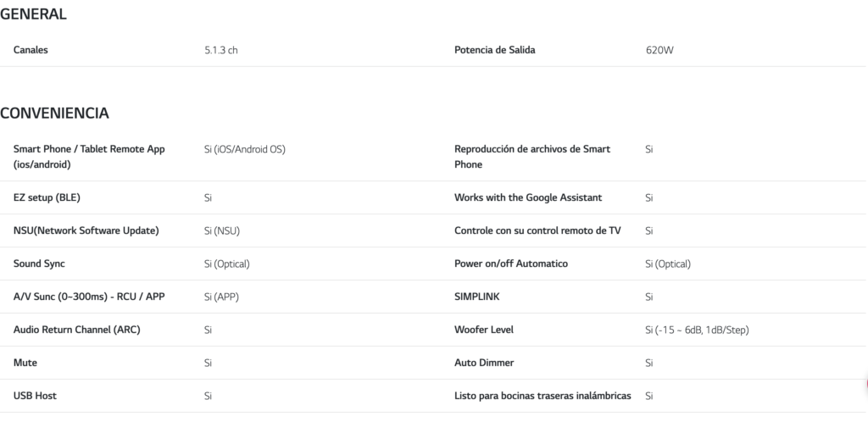Click the EZ setup (BLE) label
Screen dimensions: 868x422
click(x=47, y=197)
